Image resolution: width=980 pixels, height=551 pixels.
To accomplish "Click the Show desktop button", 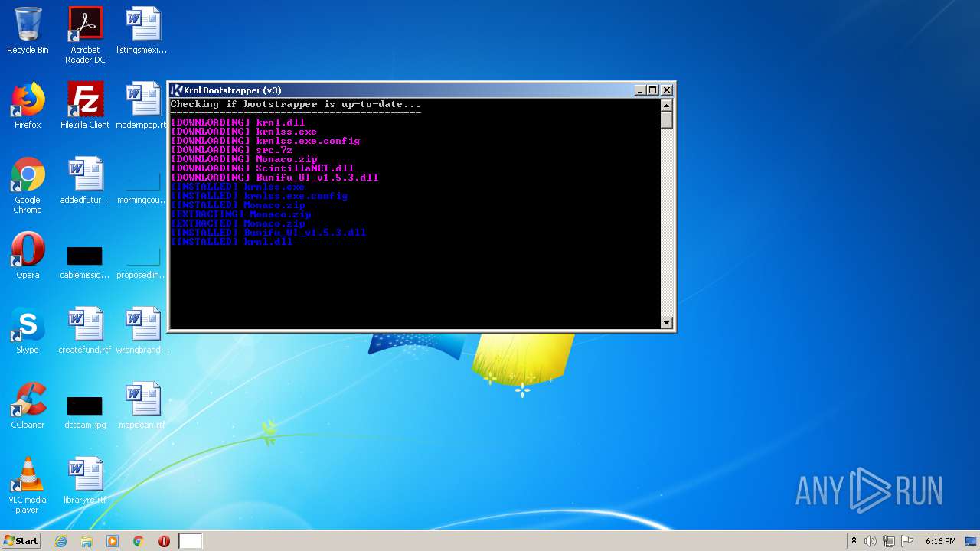I will point(972,541).
